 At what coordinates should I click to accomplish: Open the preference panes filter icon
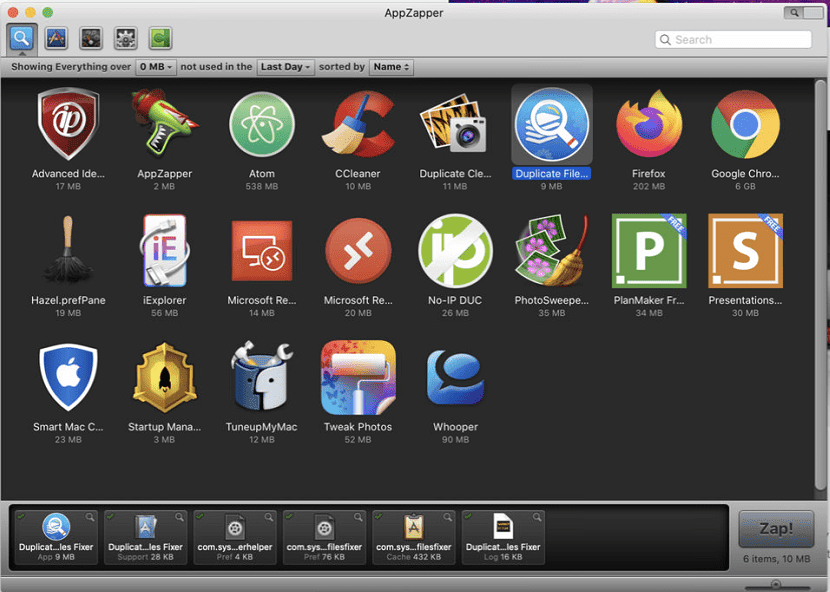click(124, 38)
